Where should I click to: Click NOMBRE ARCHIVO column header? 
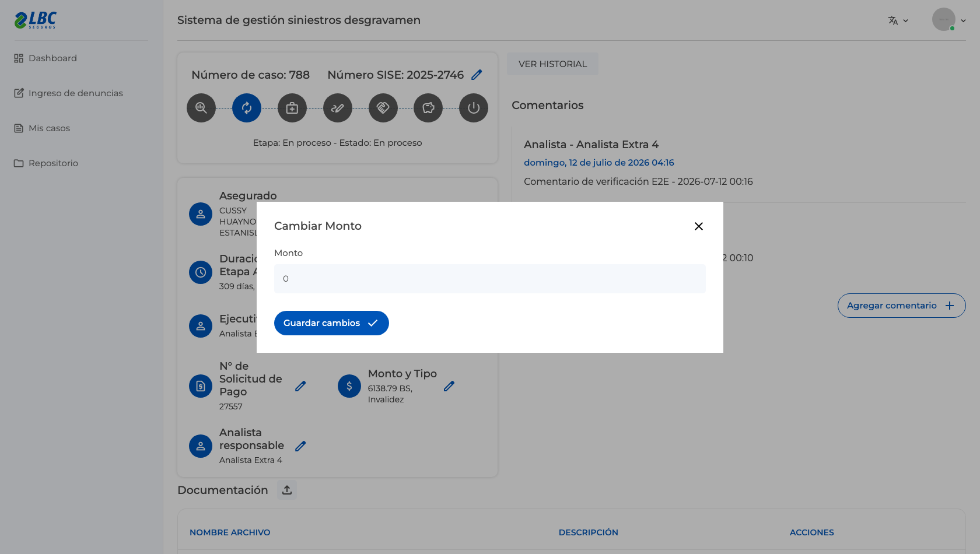point(230,532)
